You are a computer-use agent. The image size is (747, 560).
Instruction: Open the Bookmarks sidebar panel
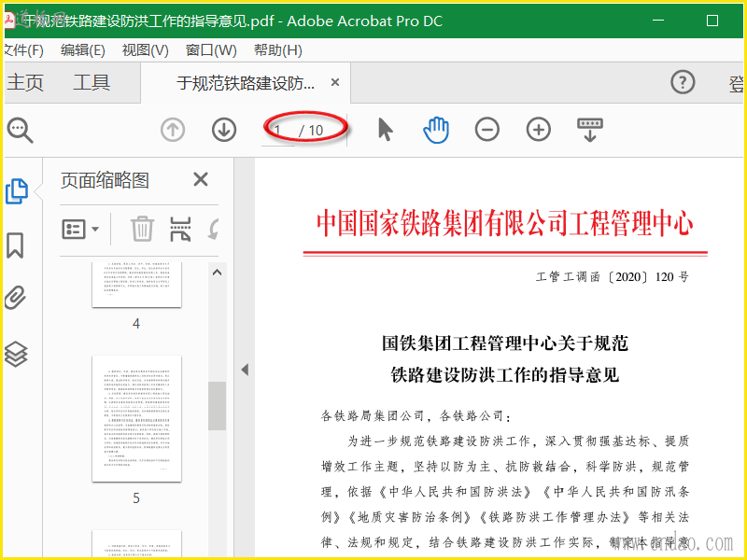[15, 245]
